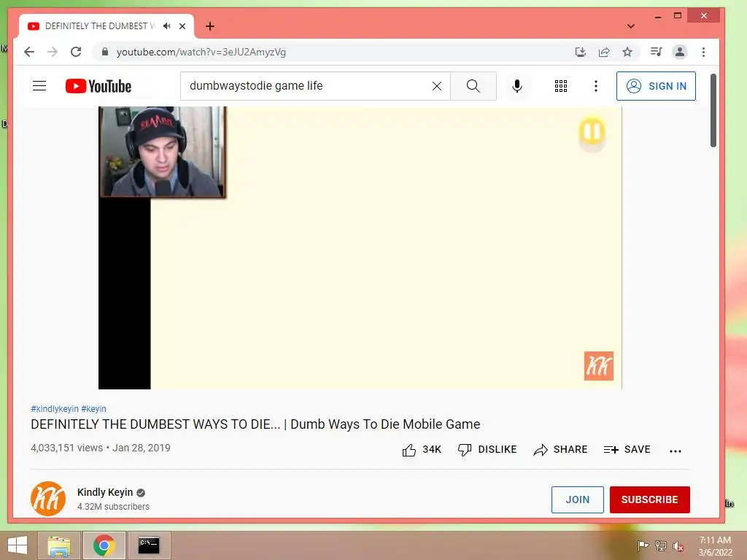Image resolution: width=747 pixels, height=560 pixels.
Task: Click the KK channel watermark in the video
Action: click(599, 366)
